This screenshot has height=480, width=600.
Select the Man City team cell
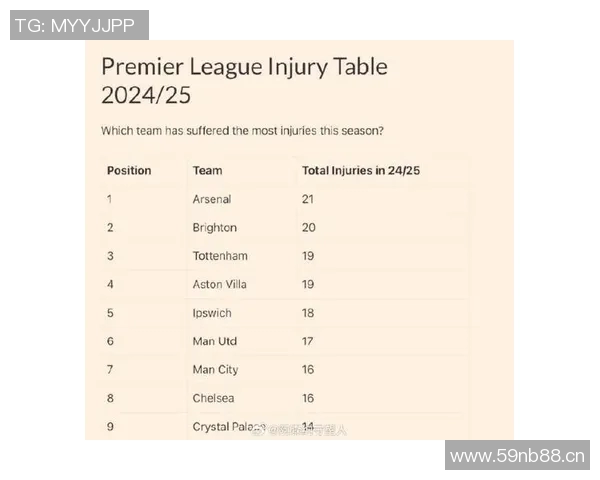point(215,370)
